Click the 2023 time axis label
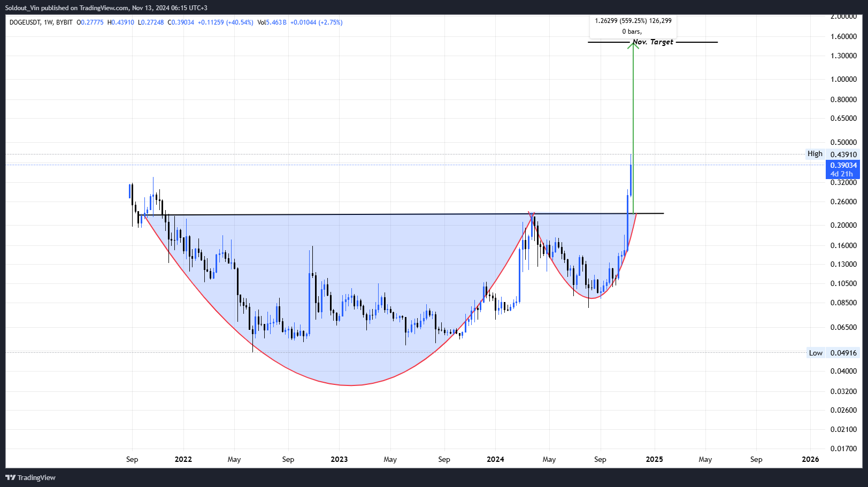Screen dimensions: 868x487 coord(339,459)
